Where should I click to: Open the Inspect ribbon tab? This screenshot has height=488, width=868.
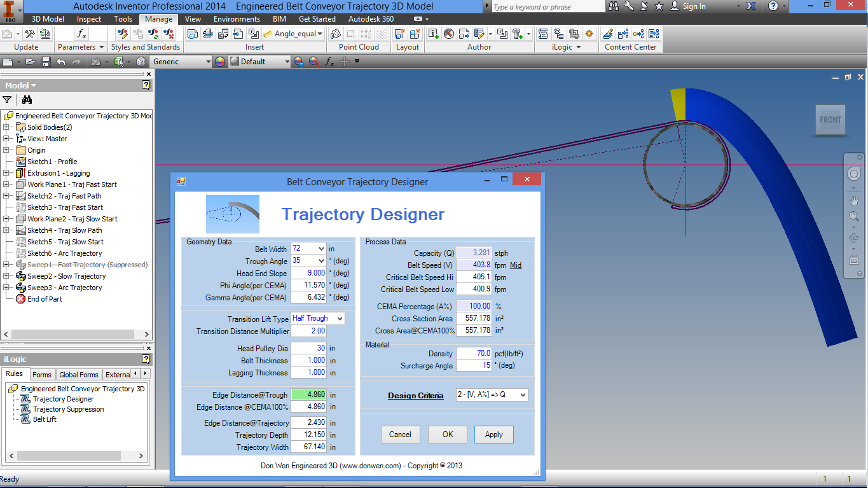[x=89, y=19]
